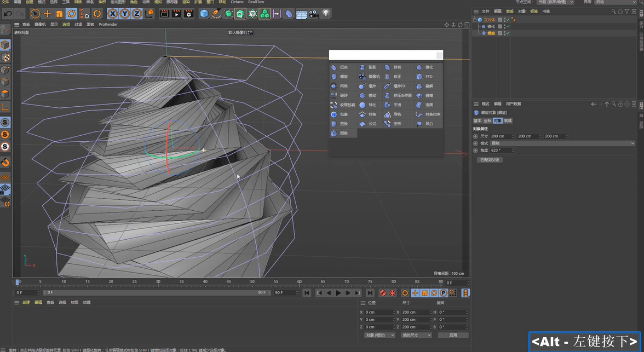This screenshot has width=644, height=352.
Task: Click the 应用 (Apply) button
Action: click(x=453, y=335)
